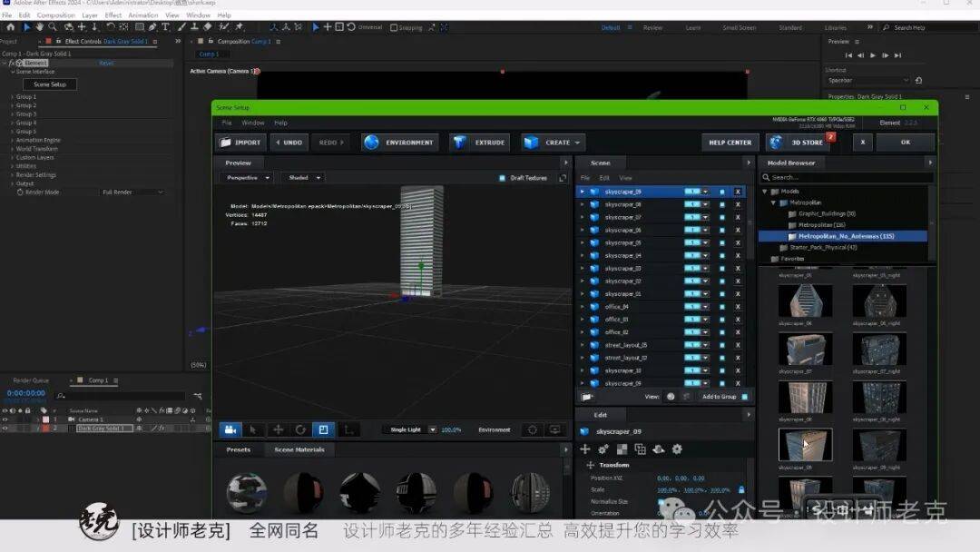The height and width of the screenshot is (552, 980).
Task: Open the Single Light dropdown
Action: [409, 430]
